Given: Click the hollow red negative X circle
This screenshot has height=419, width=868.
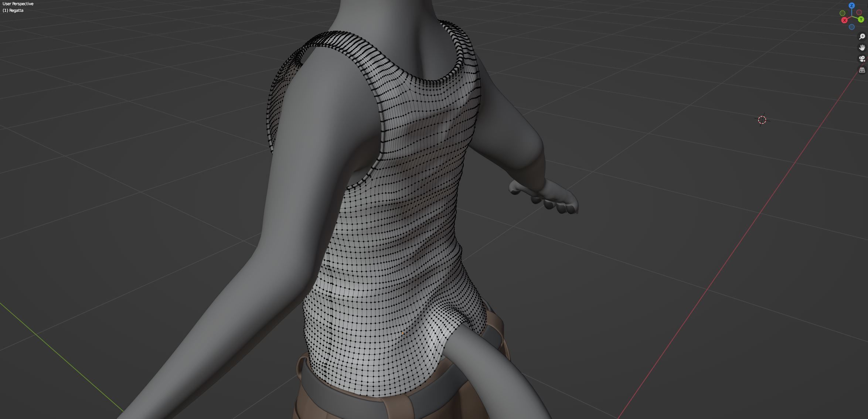Looking at the screenshot, I should [x=859, y=12].
